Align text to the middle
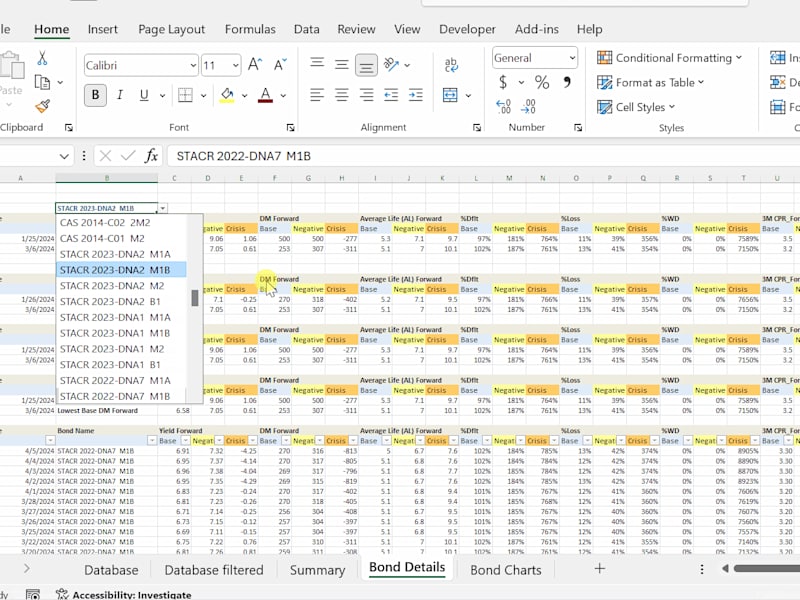This screenshot has width=800, height=600. point(341,64)
